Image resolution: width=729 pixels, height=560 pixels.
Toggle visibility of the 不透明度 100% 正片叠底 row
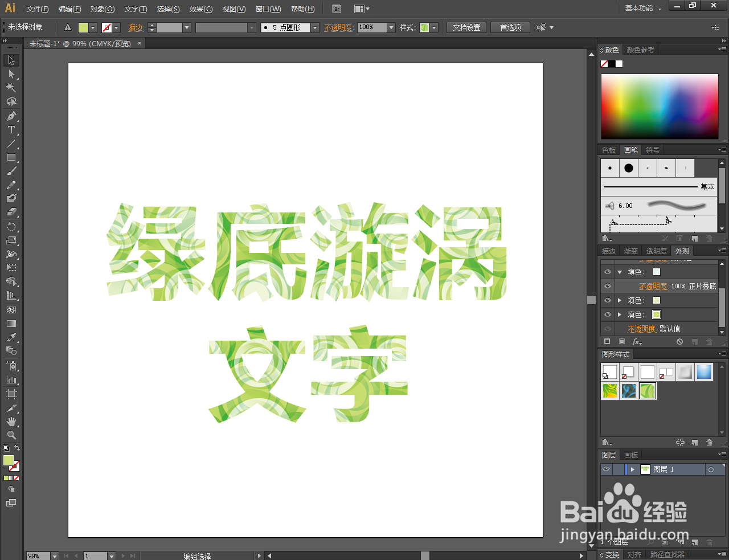click(x=608, y=286)
